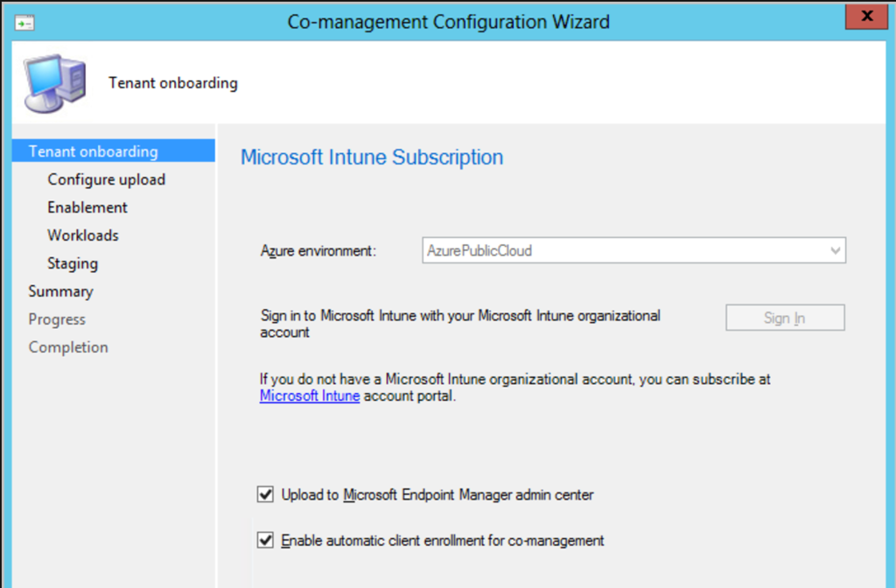Toggle Upload to Microsoft Endpoint Manager checkbox
The height and width of the screenshot is (588, 896).
266,495
